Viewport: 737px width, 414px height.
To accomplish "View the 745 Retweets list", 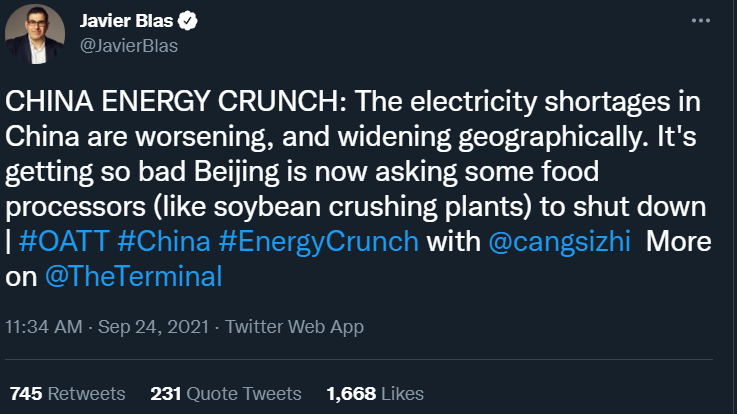I will [x=67, y=393].
